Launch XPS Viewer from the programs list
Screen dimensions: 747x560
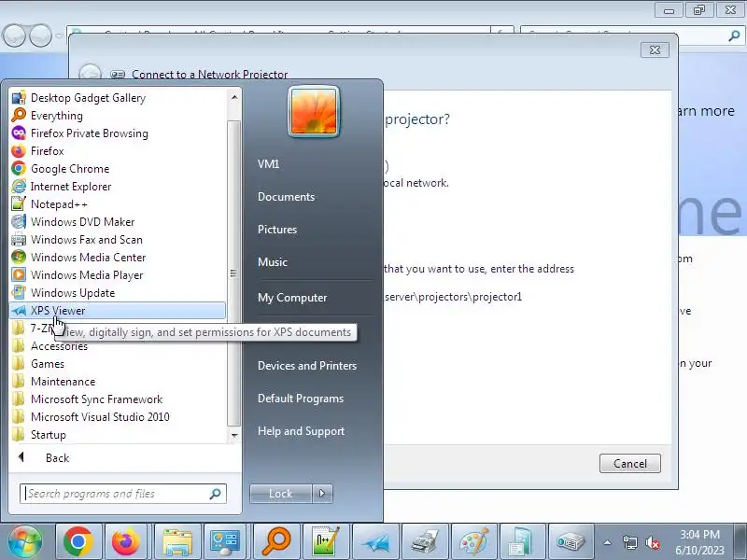[118, 311]
